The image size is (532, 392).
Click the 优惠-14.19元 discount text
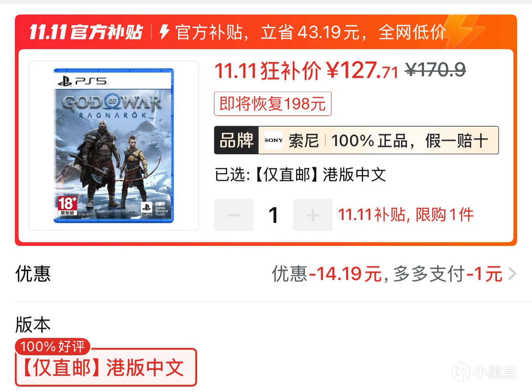click(x=327, y=274)
